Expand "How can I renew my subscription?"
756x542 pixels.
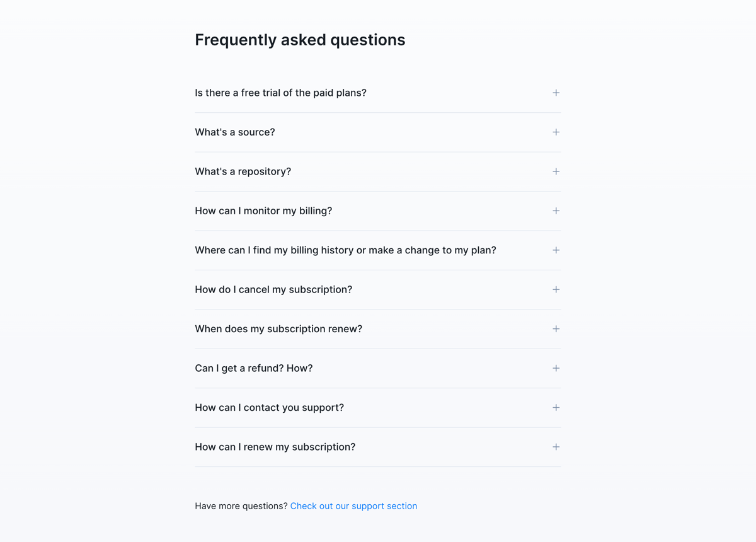coord(275,447)
